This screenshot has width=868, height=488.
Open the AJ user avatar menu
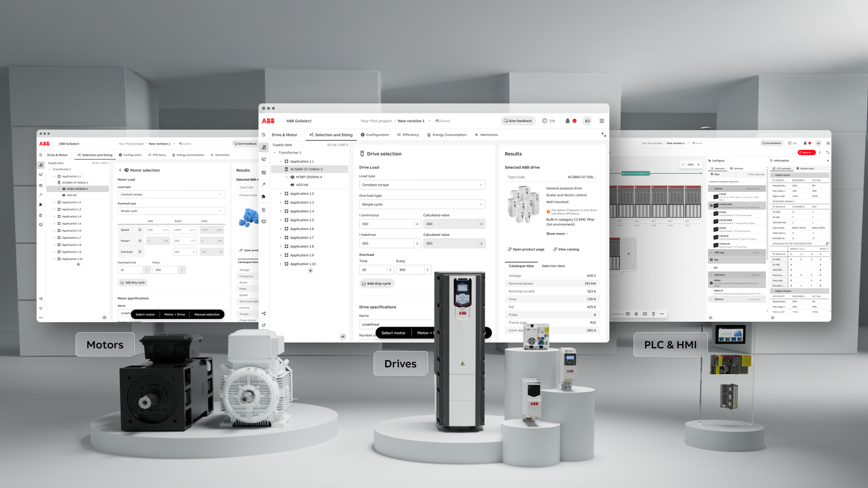tap(587, 121)
